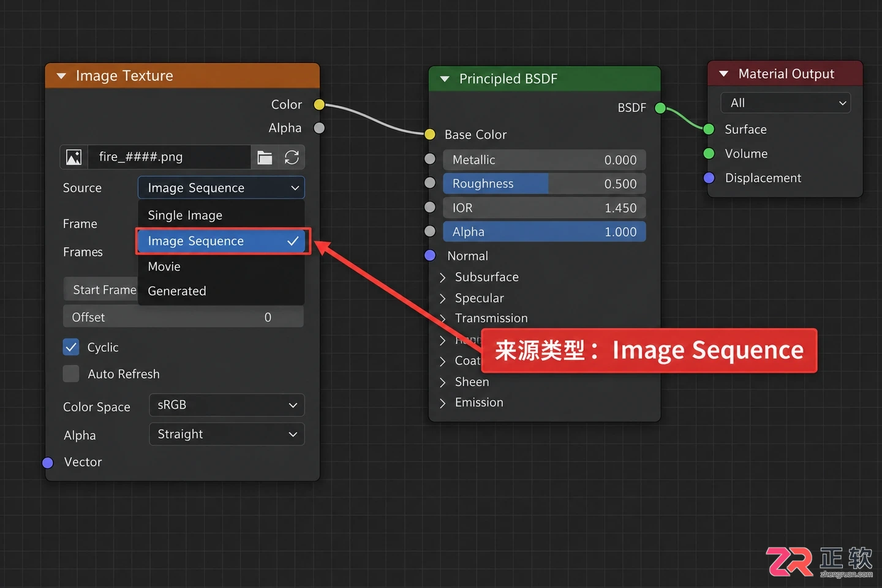Viewport: 882px width, 588px height.
Task: Expand the Emission section
Action: [442, 403]
